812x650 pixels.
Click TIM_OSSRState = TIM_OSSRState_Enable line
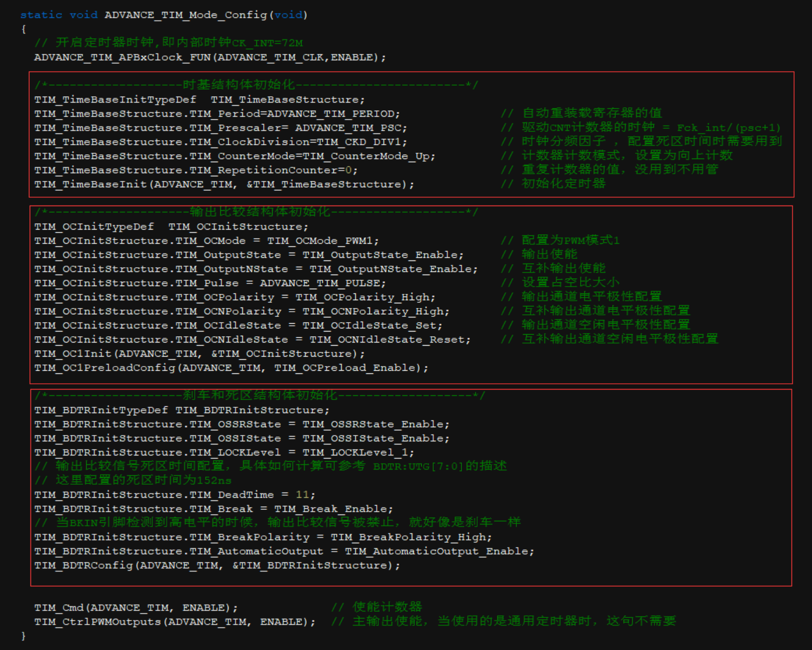242,424
